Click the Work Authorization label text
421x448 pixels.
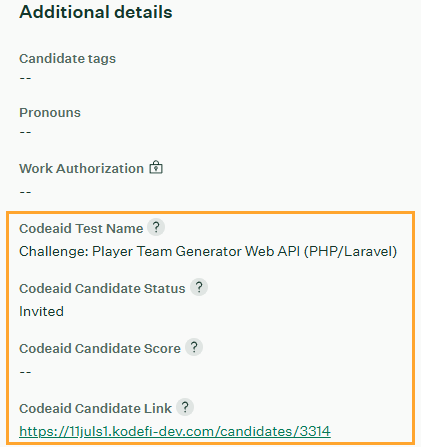[81, 169]
